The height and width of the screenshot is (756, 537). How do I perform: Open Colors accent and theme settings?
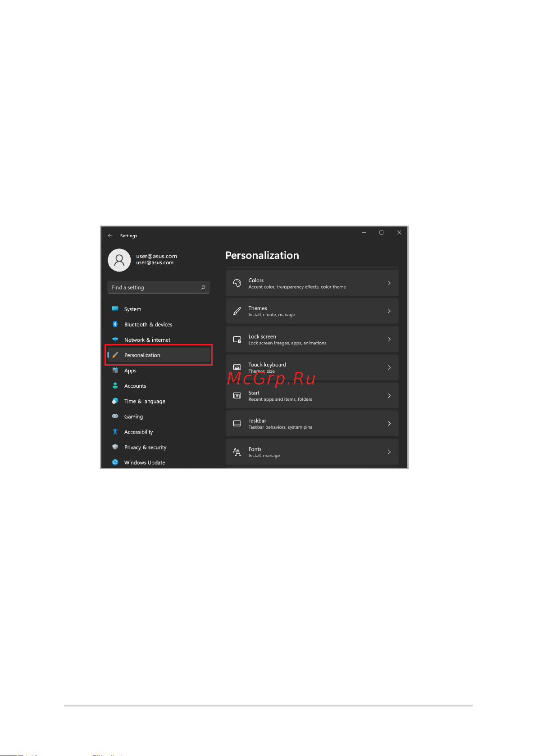(x=312, y=283)
